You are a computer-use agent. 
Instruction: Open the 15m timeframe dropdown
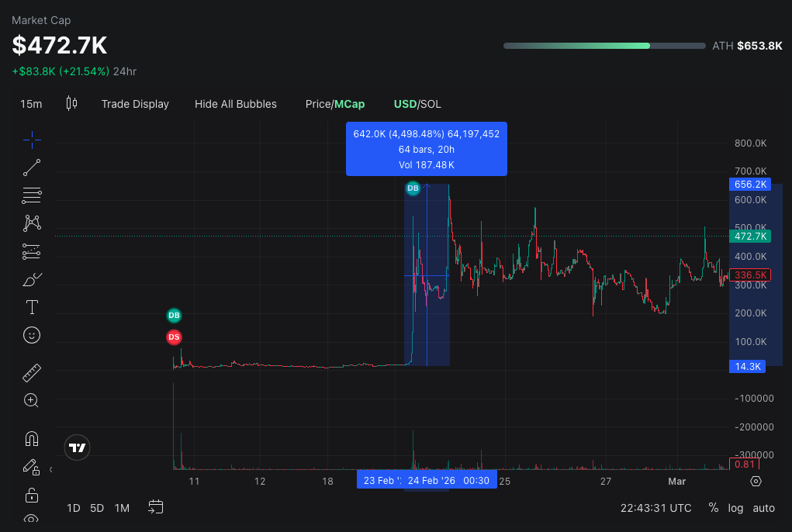31,104
